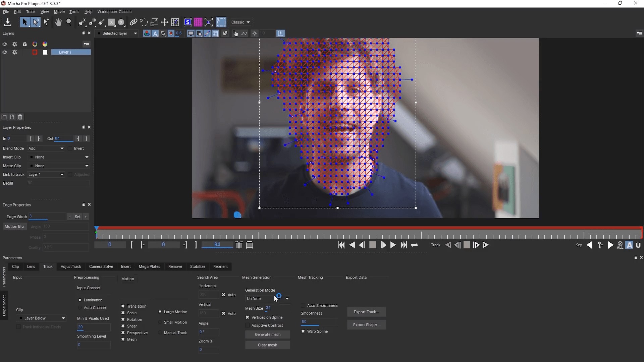Toggle the dashed selection bounding-box tool

pyautogui.click(x=221, y=22)
